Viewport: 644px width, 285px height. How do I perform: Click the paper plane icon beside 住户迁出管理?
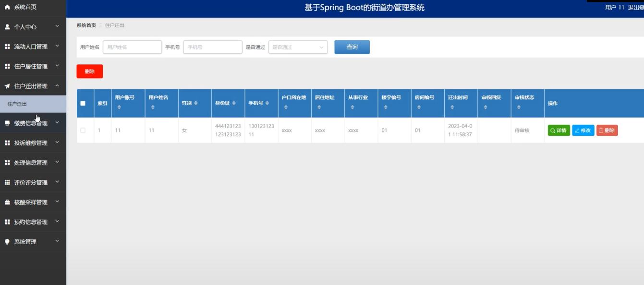click(x=7, y=86)
